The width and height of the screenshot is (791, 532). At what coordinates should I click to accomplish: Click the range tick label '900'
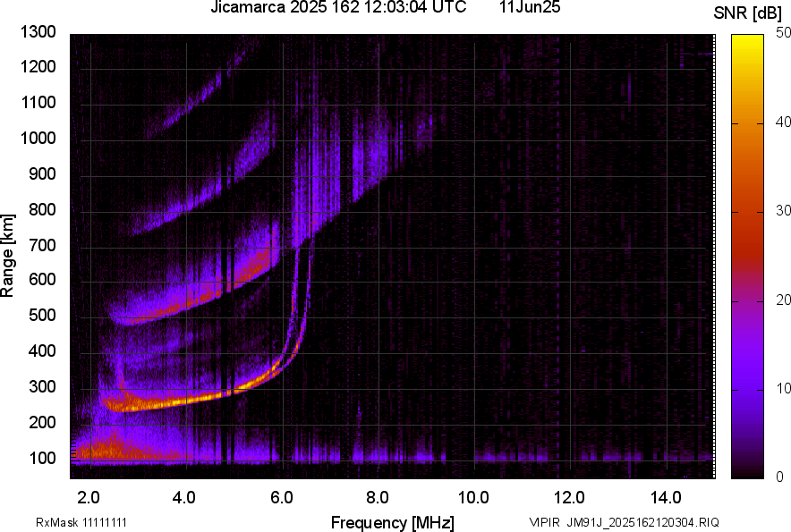point(42,174)
